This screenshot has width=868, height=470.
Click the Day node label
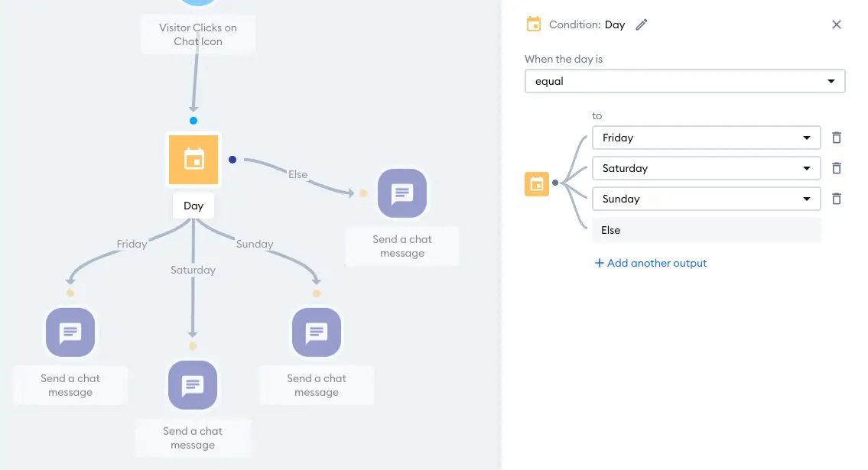193,206
